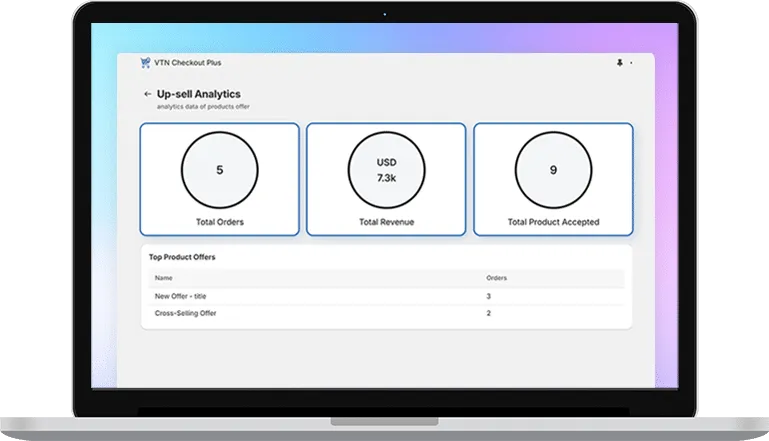Image resolution: width=769 pixels, height=441 pixels.
Task: Select the Total Product Accepted card
Action: click(x=553, y=180)
